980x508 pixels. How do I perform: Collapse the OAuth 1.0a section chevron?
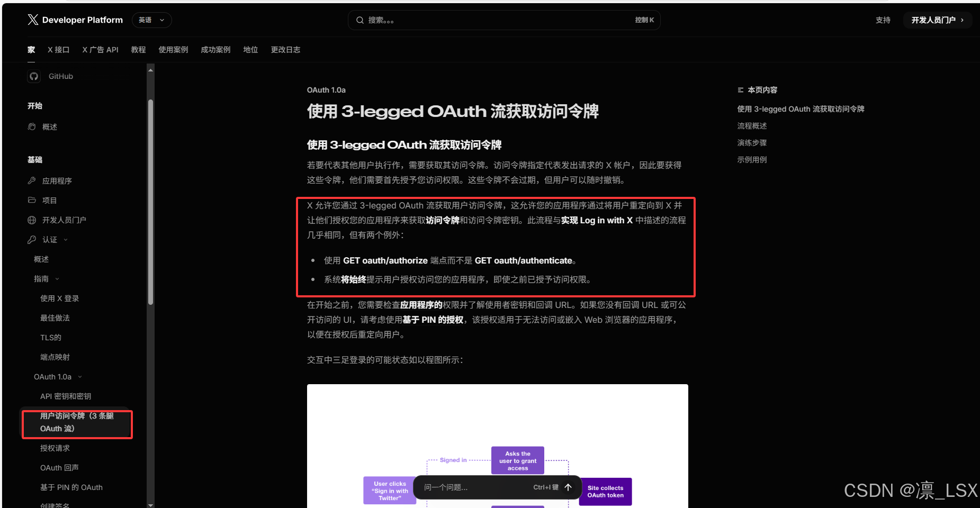tap(80, 377)
